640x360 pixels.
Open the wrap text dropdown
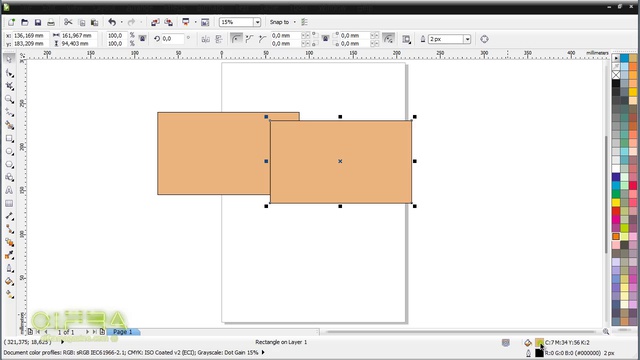point(407,39)
